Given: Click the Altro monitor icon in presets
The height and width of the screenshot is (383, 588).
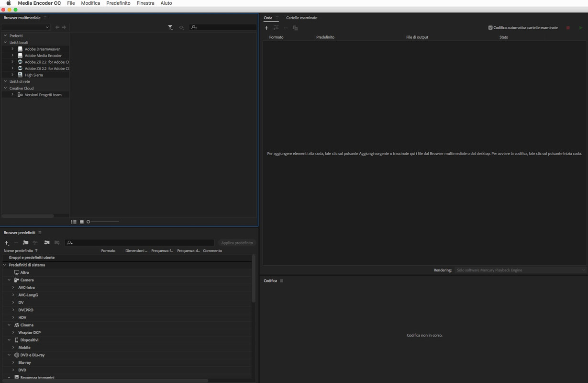Looking at the screenshot, I should (17, 272).
